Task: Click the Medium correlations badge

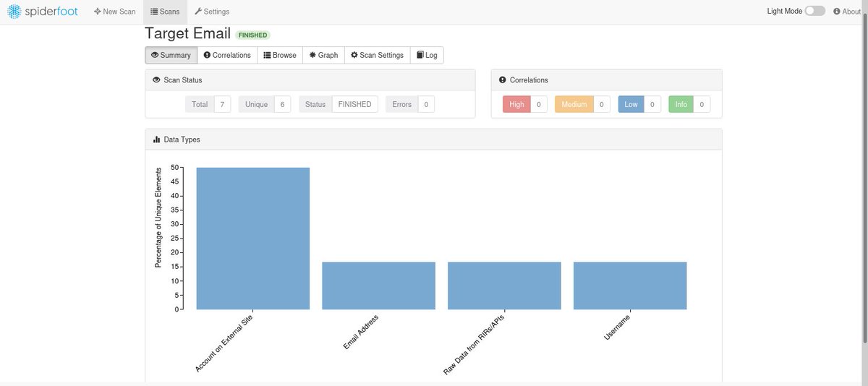Action: (574, 104)
